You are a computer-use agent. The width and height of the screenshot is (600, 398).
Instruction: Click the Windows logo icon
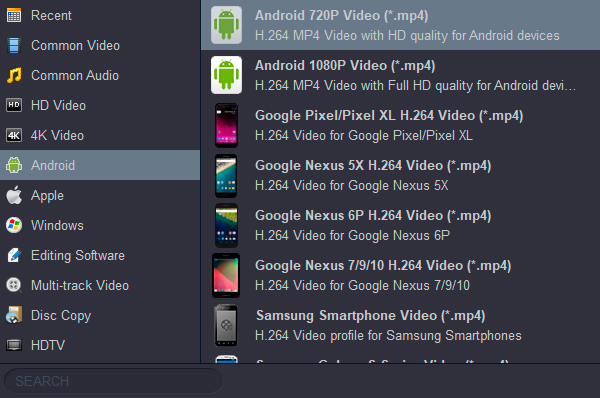(14, 225)
